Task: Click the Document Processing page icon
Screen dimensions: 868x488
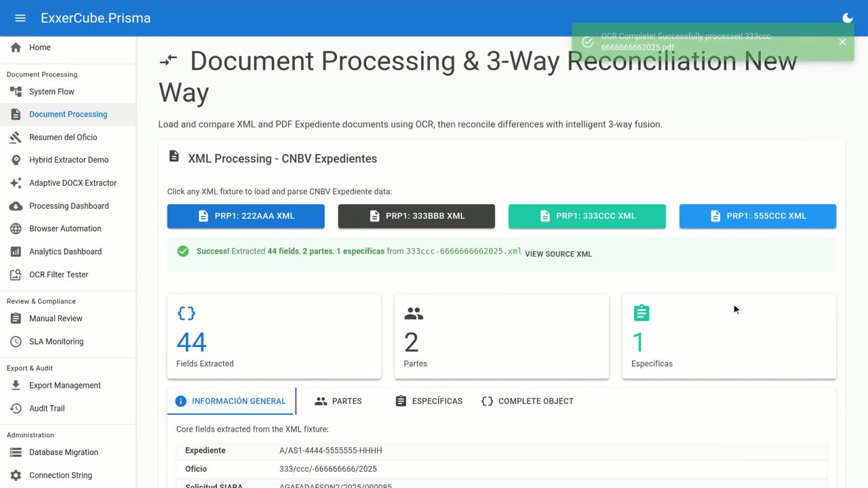Action: point(16,115)
